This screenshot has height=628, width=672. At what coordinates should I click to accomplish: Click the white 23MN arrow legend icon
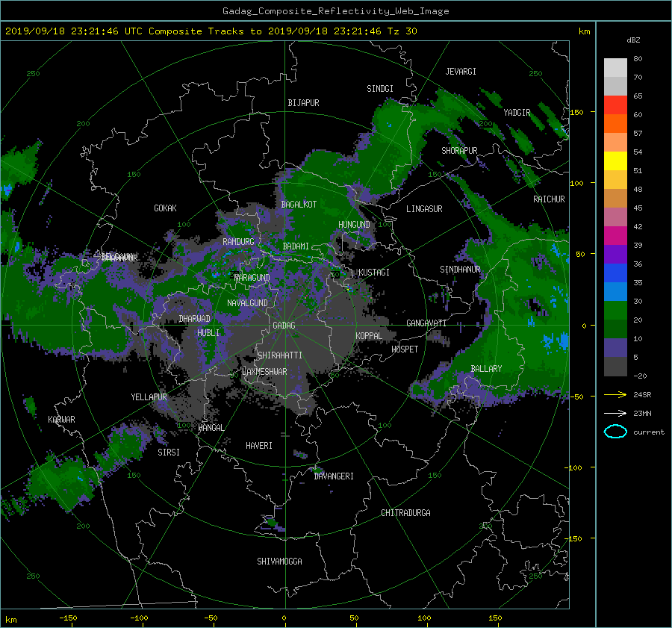pos(615,413)
